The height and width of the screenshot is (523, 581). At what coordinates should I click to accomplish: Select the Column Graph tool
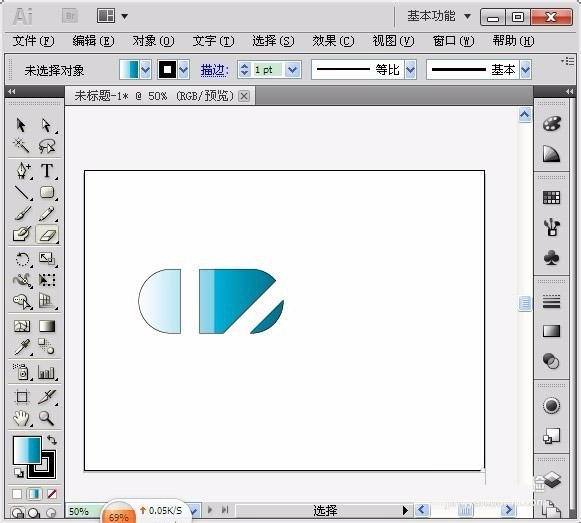47,372
